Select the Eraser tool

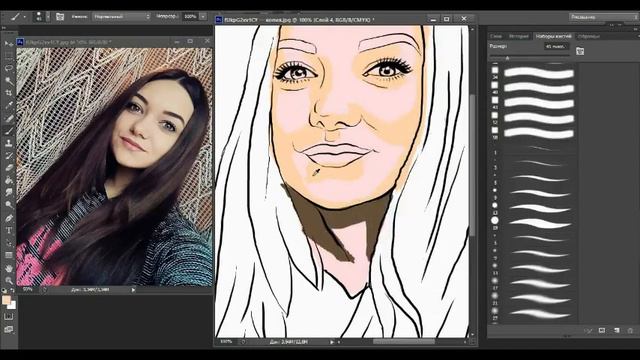tap(9, 168)
